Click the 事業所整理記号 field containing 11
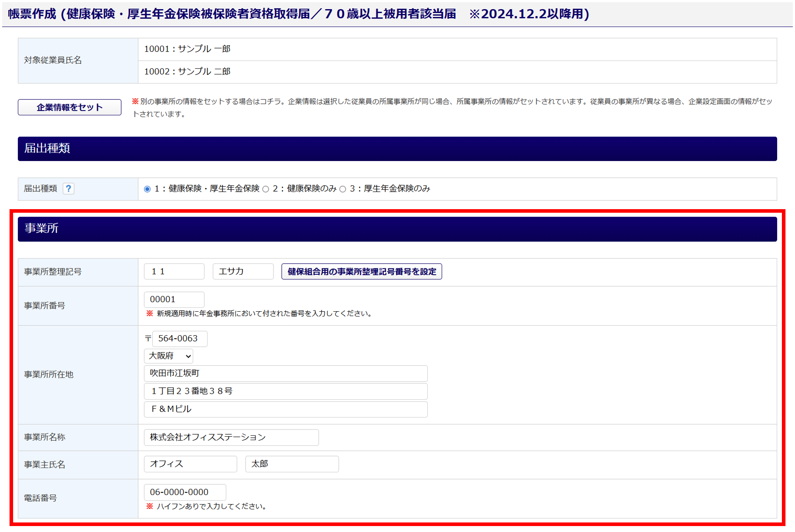Image resolution: width=795 pixels, height=532 pixels. click(174, 272)
